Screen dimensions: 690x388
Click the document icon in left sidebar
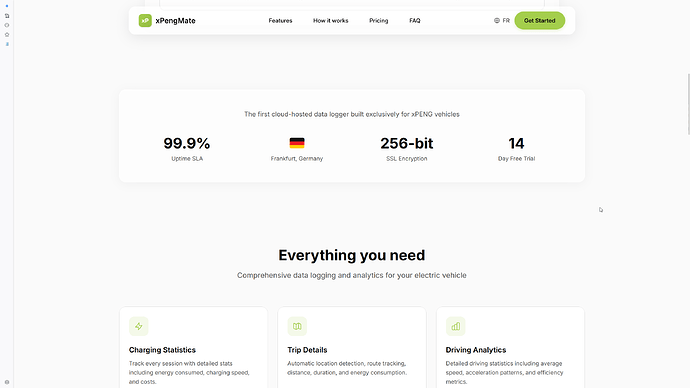coord(7,16)
